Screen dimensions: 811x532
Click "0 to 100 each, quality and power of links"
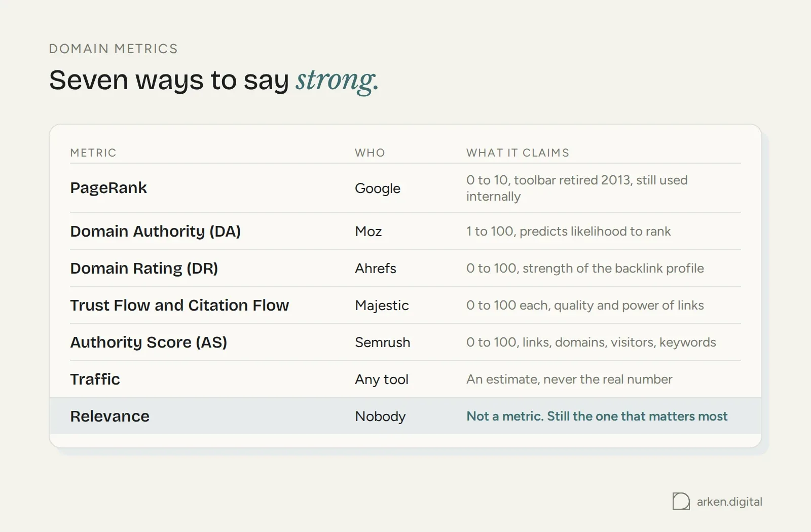point(585,306)
